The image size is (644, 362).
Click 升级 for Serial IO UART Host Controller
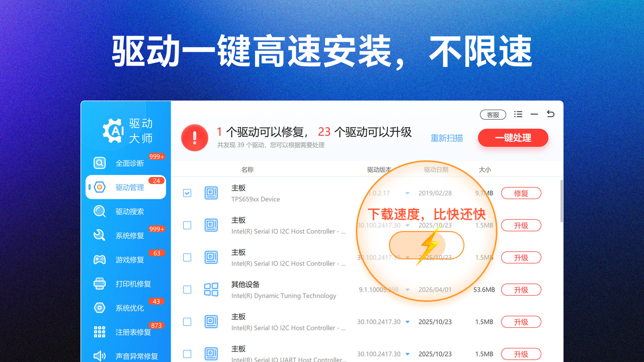[521, 354]
